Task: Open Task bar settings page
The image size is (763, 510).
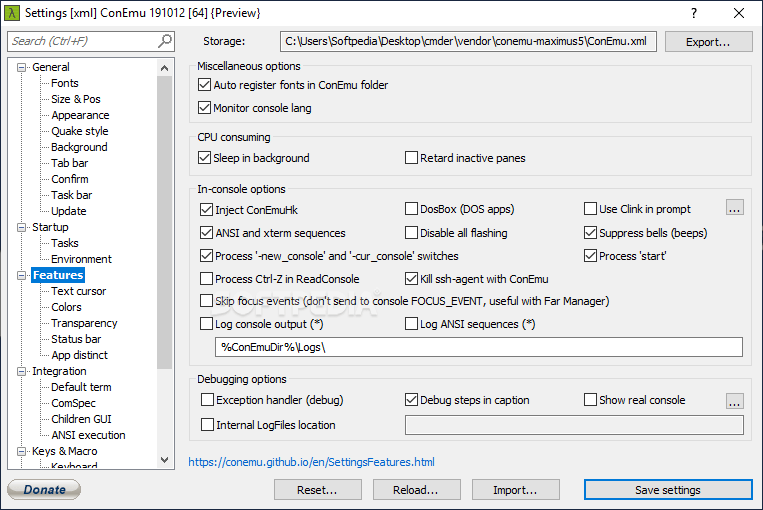Action: click(72, 195)
